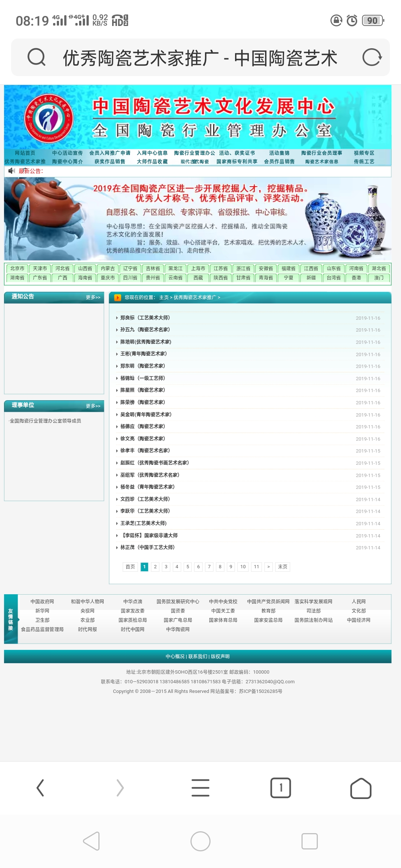Open the tab switcher showing 1
The height and width of the screenshot is (868, 401).
(x=281, y=788)
